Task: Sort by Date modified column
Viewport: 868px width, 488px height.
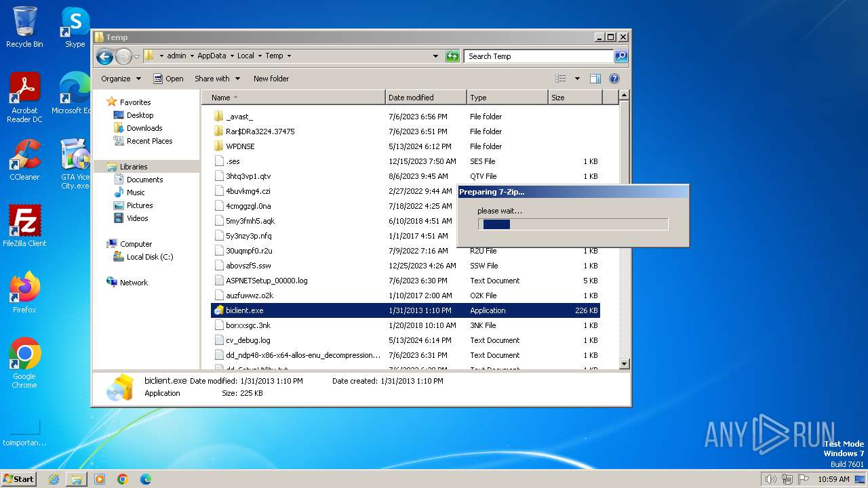Action: coord(426,98)
